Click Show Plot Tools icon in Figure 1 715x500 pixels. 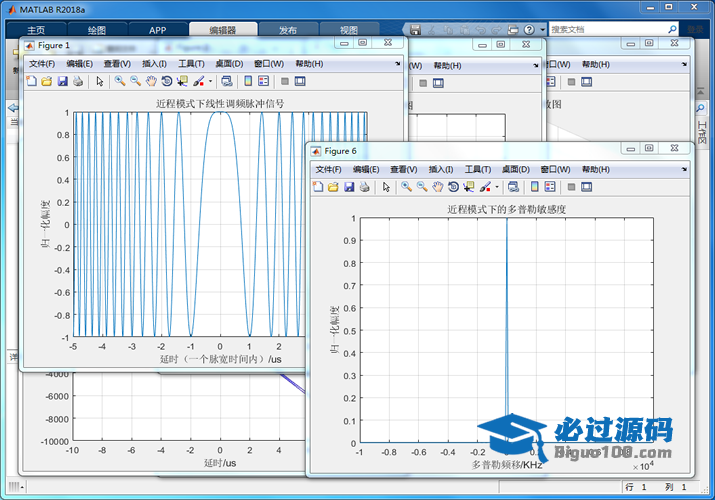(x=300, y=81)
